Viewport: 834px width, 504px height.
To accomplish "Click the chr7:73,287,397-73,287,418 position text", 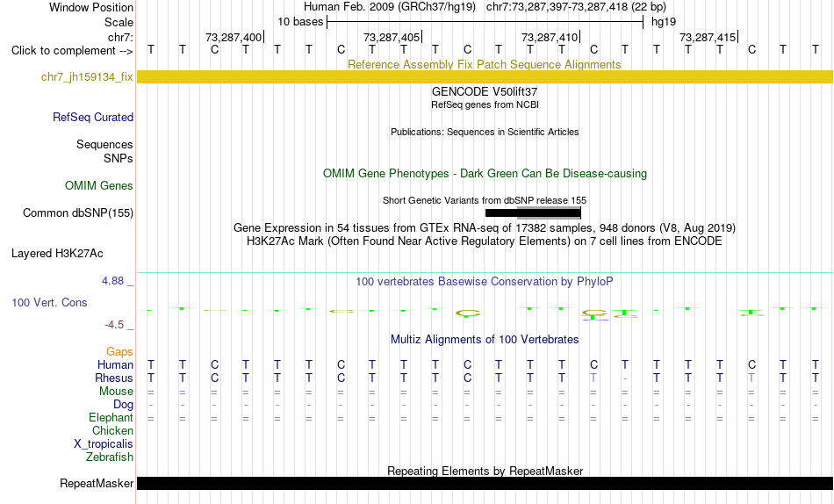I will (x=576, y=7).
